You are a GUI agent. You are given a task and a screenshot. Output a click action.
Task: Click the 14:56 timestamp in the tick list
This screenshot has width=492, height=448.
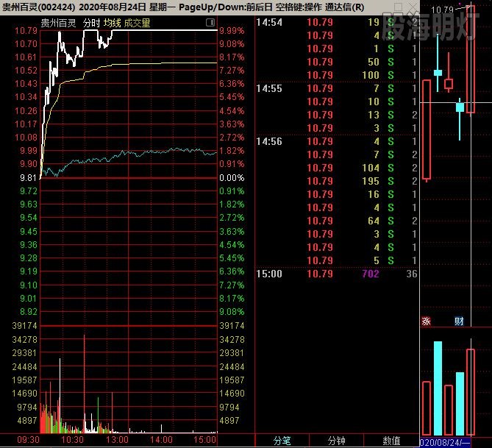click(x=269, y=141)
